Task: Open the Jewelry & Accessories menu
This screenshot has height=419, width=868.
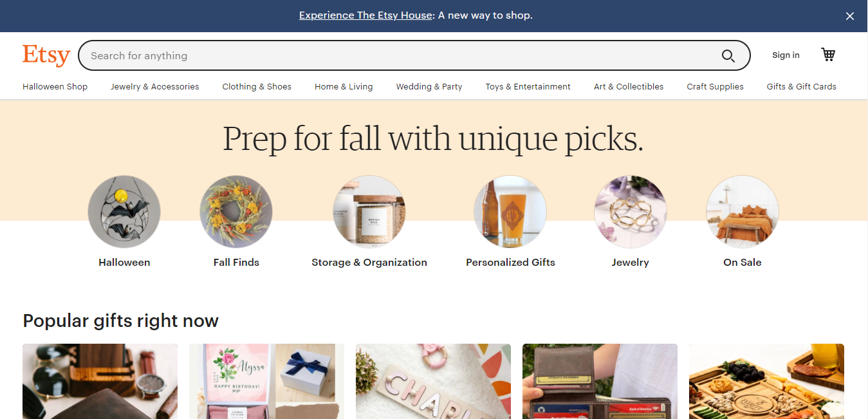Action: tap(154, 86)
